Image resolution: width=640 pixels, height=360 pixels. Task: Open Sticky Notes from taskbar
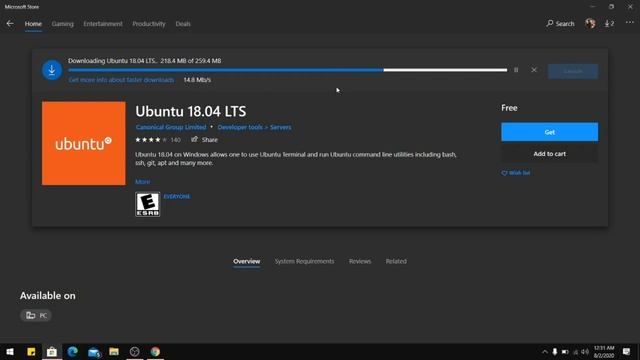click(31, 351)
